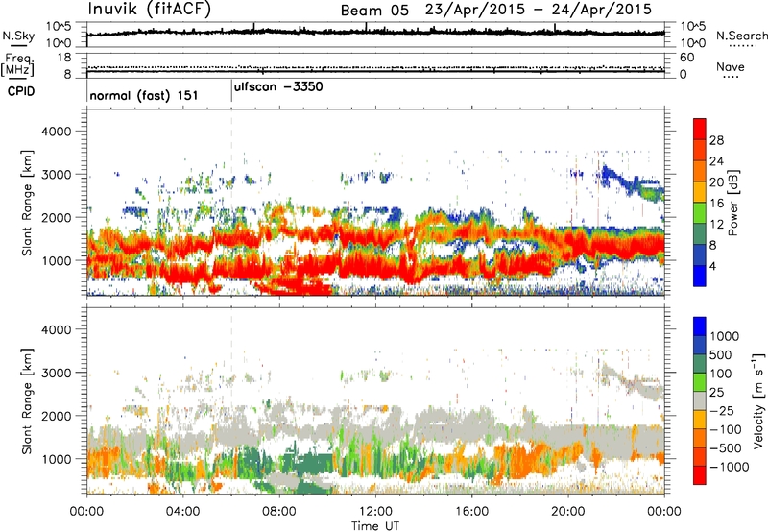Click the 'Inuvik (fitACF)' title text

click(150, 9)
